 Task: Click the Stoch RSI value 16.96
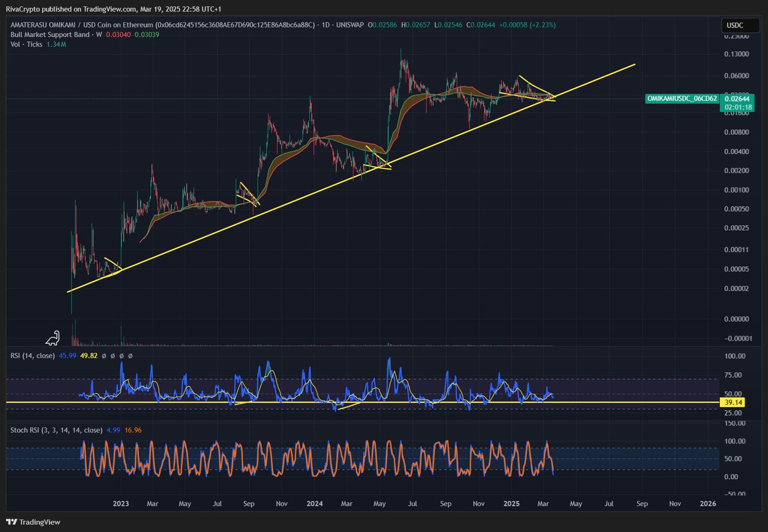pos(132,430)
